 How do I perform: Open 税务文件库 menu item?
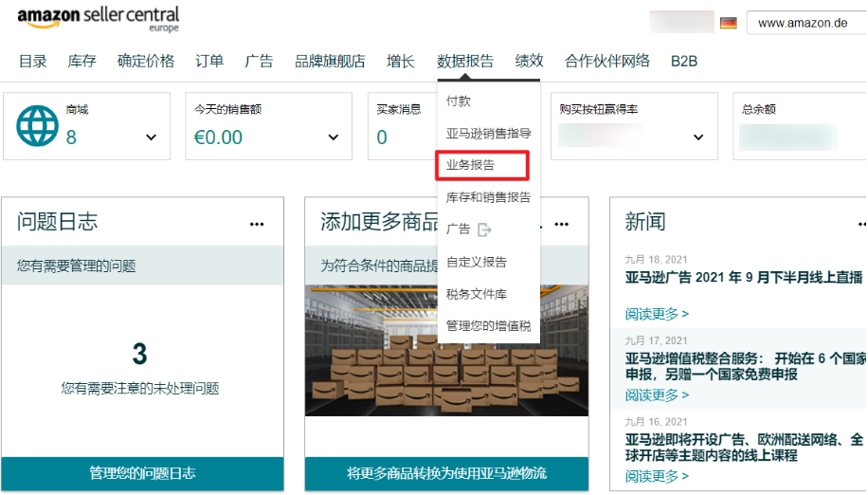point(477,294)
